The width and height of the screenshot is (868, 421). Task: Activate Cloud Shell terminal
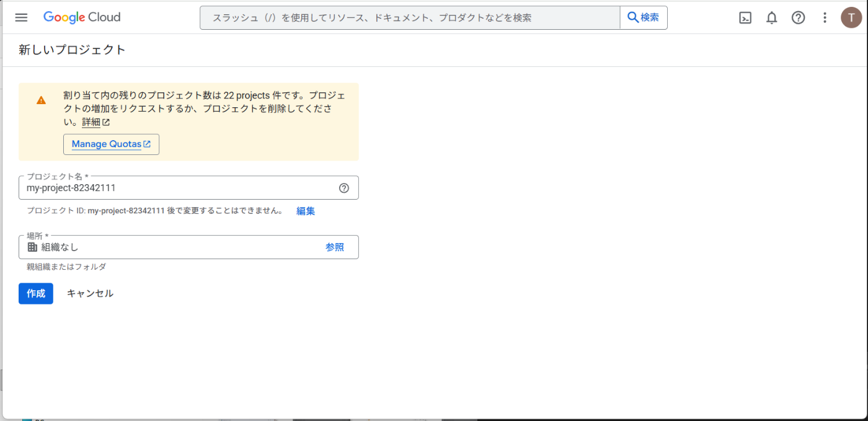(745, 17)
